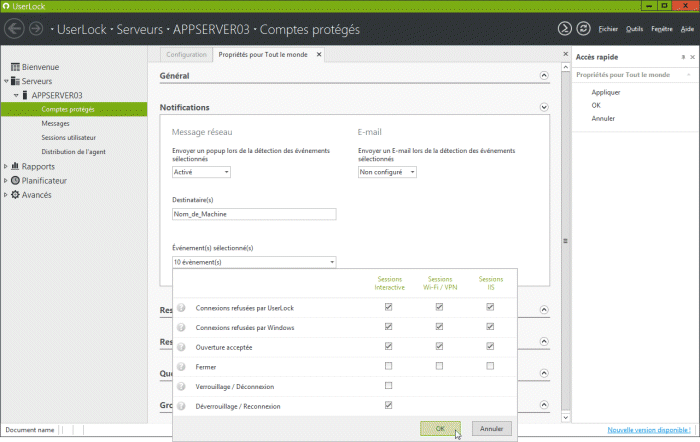Select Messages in the sidebar
Screen dimensions: 700x442
55,123
